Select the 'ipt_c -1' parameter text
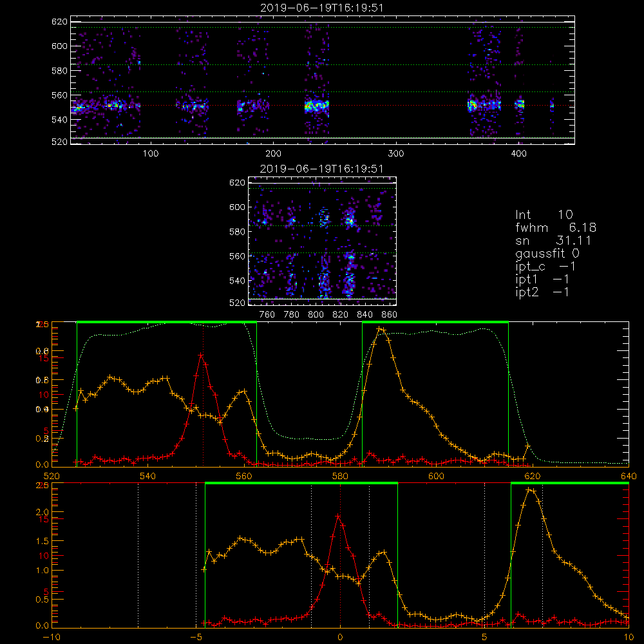 click(545, 267)
